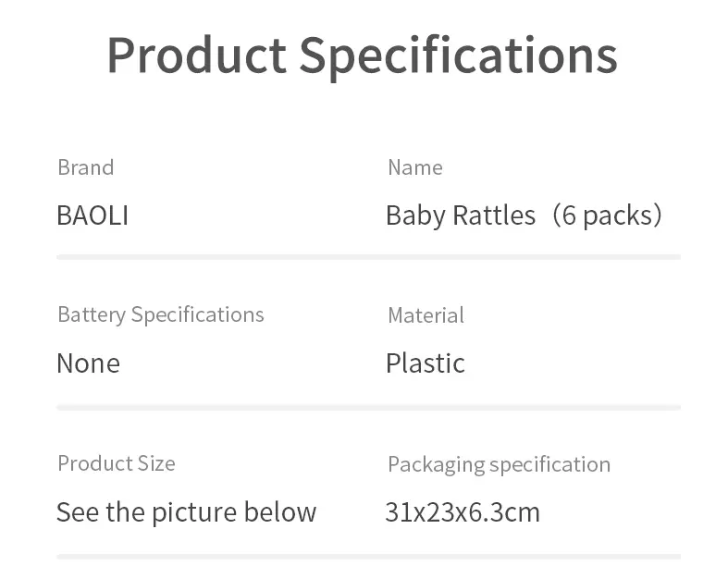Click the word Rattles in product name
This screenshot has height=566, width=728.
click(494, 215)
